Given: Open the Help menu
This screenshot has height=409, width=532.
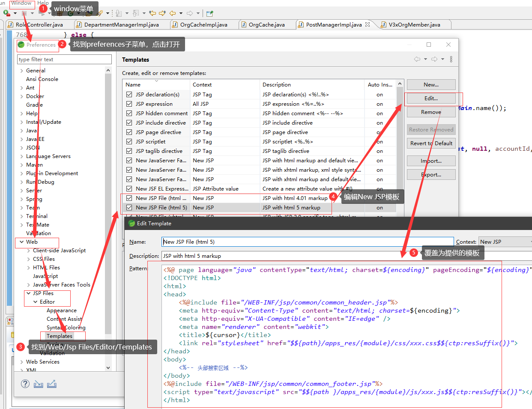Looking at the screenshot, I should [x=43, y=3].
